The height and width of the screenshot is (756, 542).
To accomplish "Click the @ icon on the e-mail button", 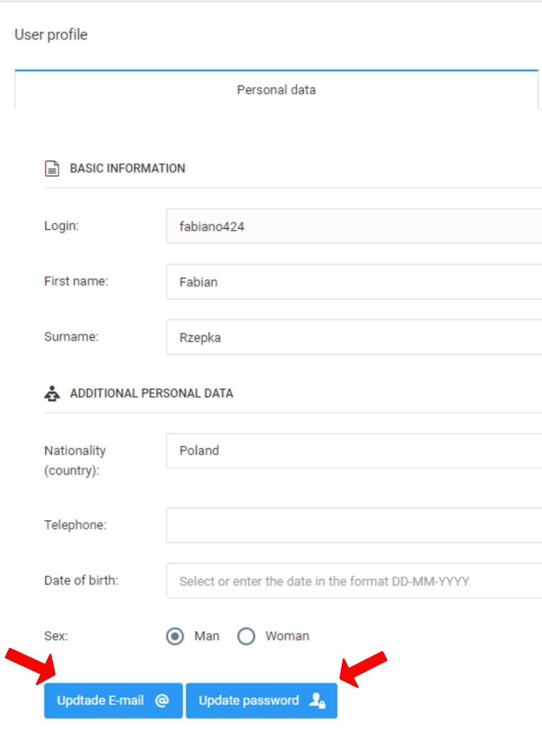I will pyautogui.click(x=162, y=700).
